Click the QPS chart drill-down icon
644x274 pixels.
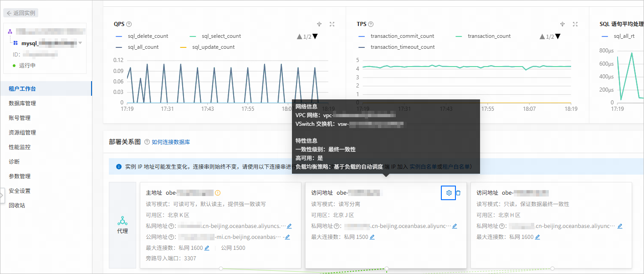coord(319,24)
